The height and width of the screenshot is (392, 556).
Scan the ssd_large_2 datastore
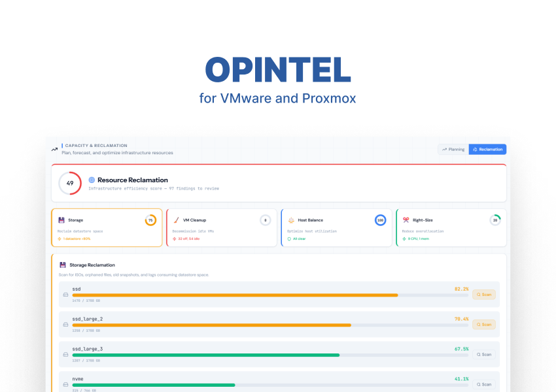[x=484, y=325]
